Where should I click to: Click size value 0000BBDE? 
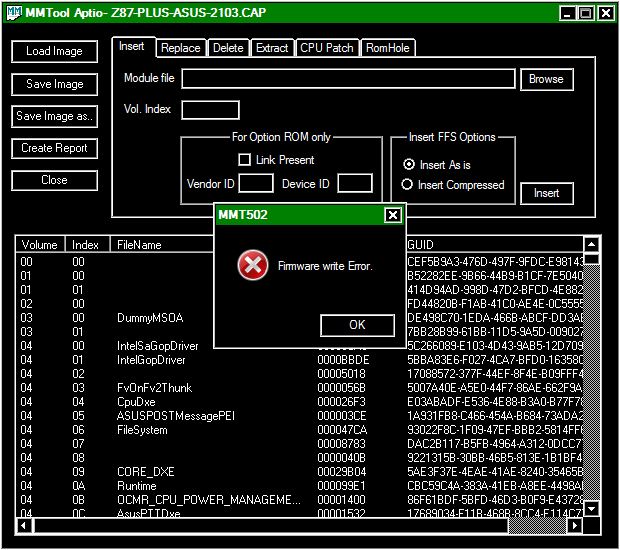343,360
